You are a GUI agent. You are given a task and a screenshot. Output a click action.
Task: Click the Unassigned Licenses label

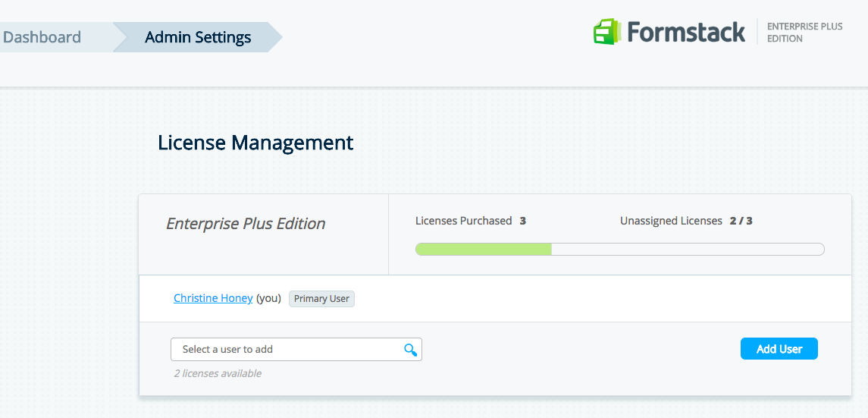[671, 221]
